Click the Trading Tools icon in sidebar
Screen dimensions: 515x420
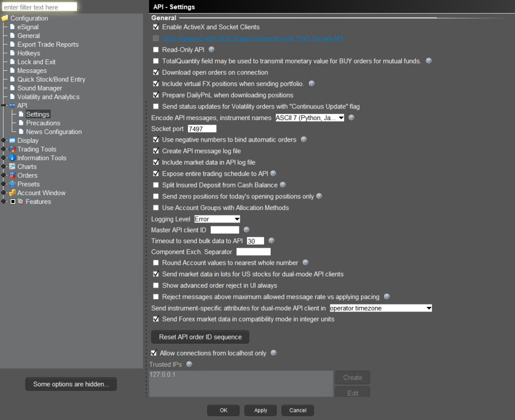pyautogui.click(x=13, y=149)
